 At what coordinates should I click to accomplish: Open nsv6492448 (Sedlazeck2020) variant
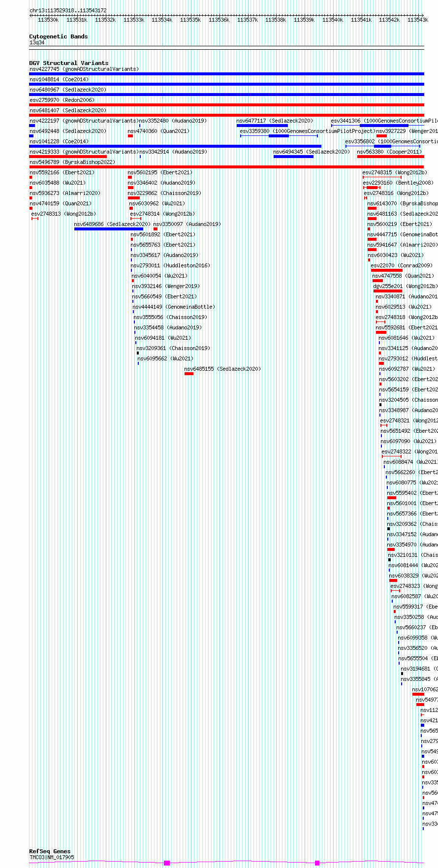point(68,131)
